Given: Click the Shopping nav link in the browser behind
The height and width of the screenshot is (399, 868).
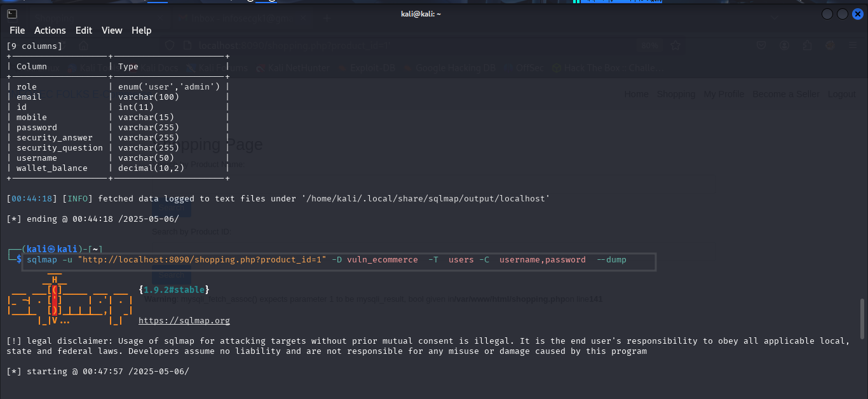Looking at the screenshot, I should point(676,94).
